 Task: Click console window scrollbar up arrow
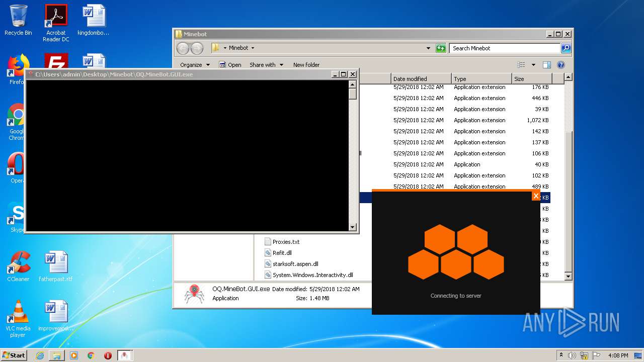pos(353,84)
